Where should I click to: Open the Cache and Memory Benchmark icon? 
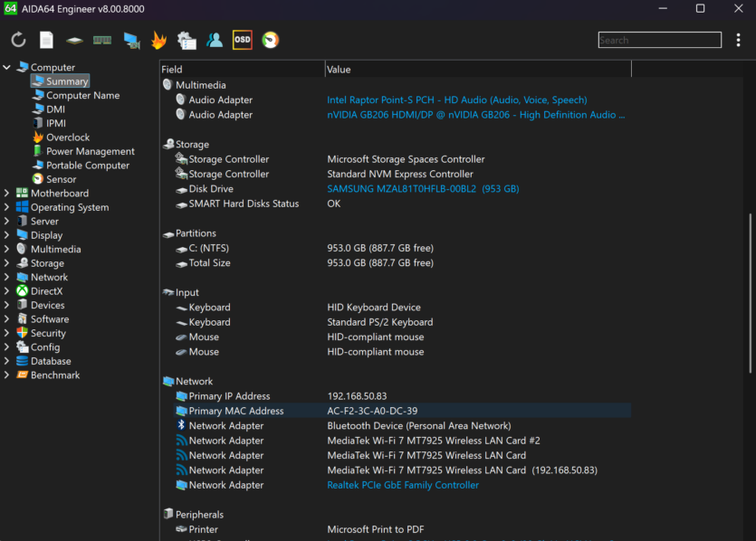102,41
